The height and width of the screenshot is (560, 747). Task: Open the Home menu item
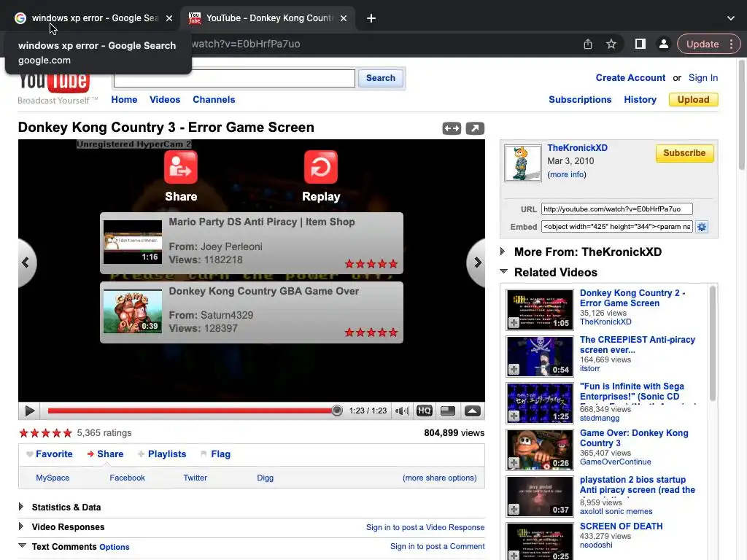[124, 99]
